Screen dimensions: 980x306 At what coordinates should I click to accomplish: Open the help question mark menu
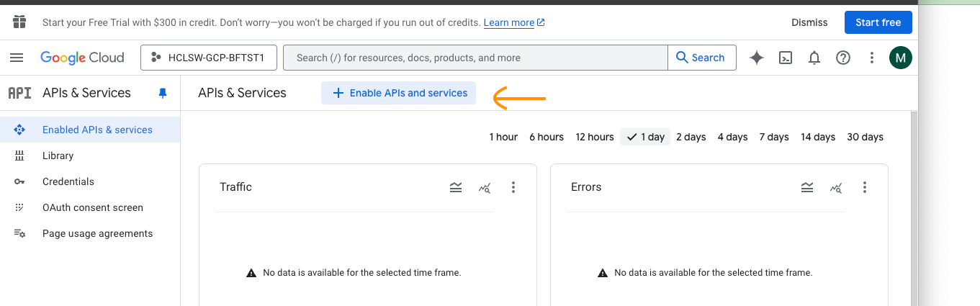[x=843, y=58]
